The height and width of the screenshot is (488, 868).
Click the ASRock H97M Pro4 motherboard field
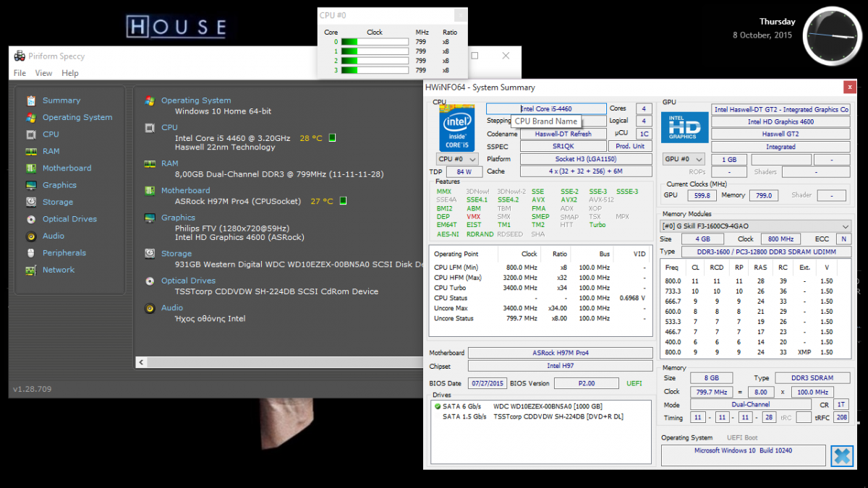point(561,353)
